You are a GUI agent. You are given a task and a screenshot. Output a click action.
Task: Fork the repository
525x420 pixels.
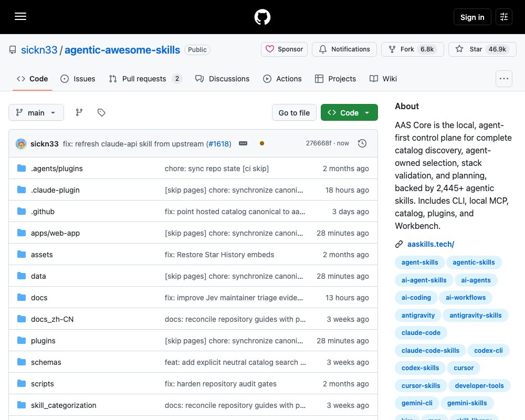413,49
